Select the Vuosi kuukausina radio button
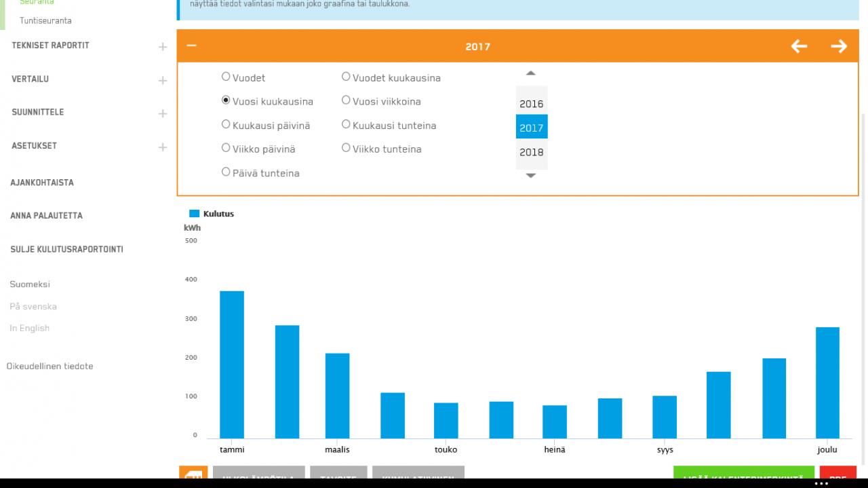The image size is (868, 488). pyautogui.click(x=226, y=100)
